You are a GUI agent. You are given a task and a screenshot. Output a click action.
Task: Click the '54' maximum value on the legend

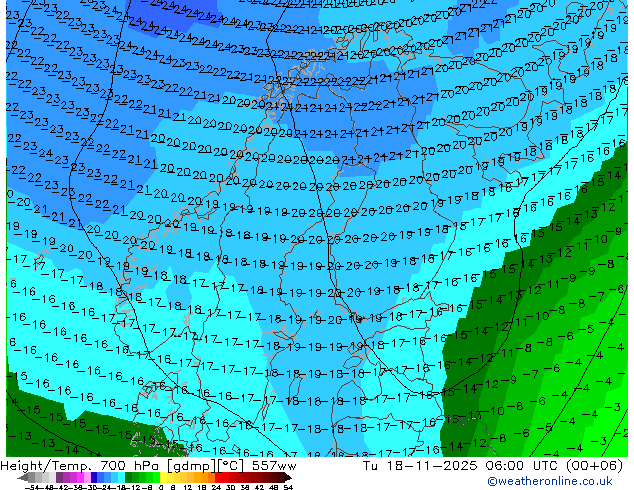pyautogui.click(x=288, y=488)
